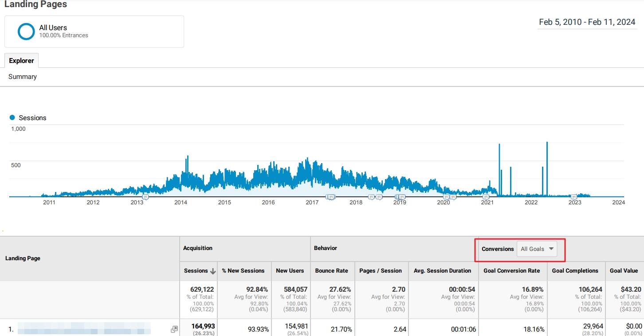
Task: Click row 1 bounce rate 21.70%
Action: tap(342, 329)
